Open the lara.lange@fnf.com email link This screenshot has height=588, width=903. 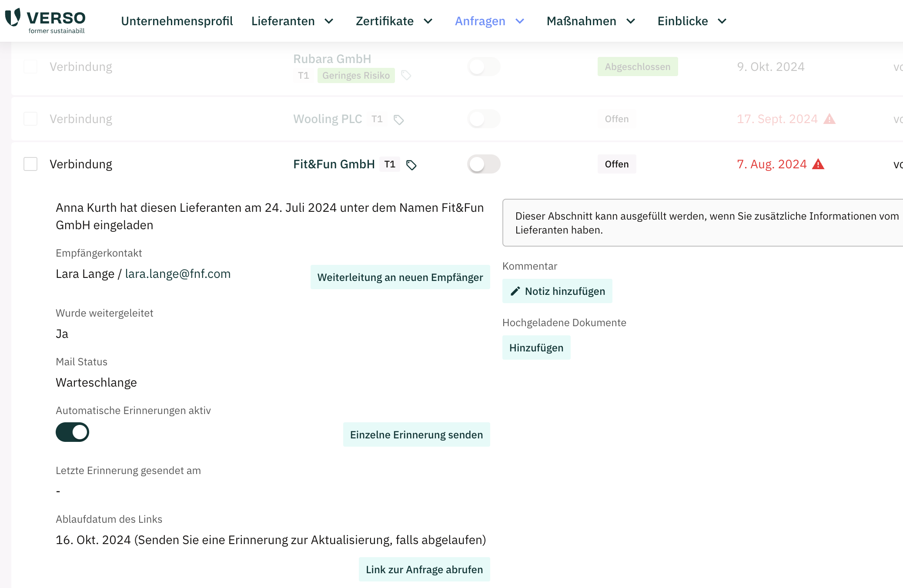[x=178, y=274]
